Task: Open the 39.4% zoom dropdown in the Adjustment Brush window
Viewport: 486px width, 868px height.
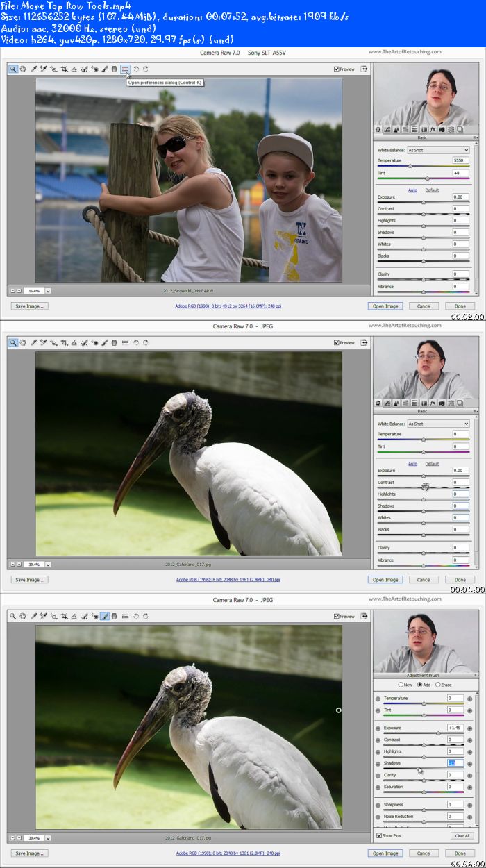Action: (x=48, y=838)
